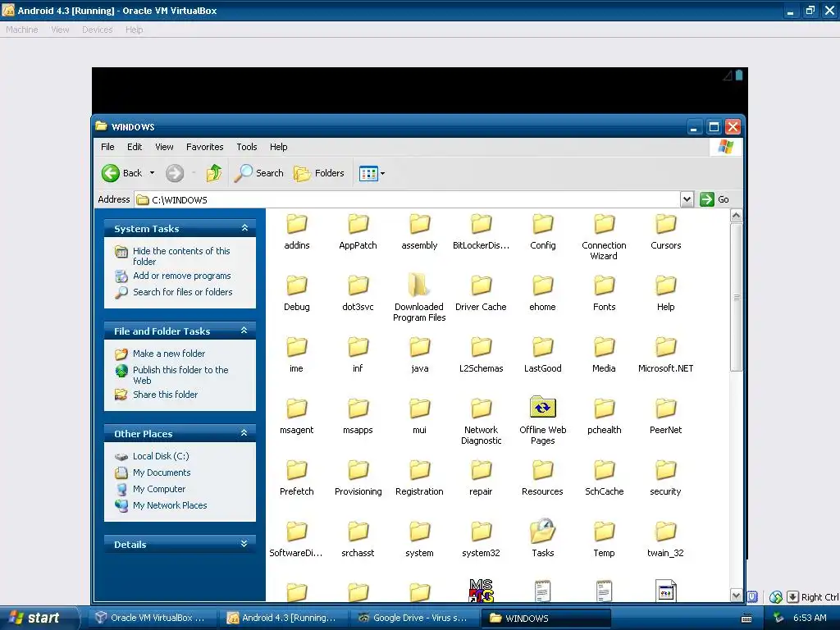Open the Favorites menu

click(204, 147)
